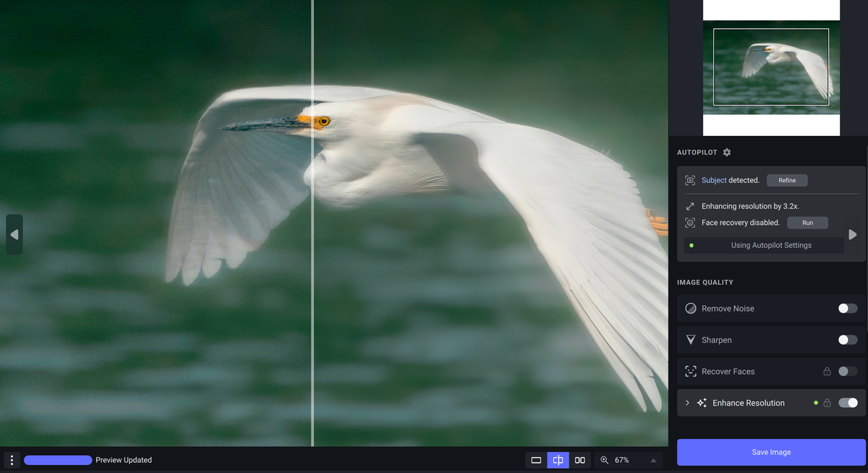Click Refine next to Subject detected
The width and height of the screenshot is (868, 473).
tap(787, 180)
